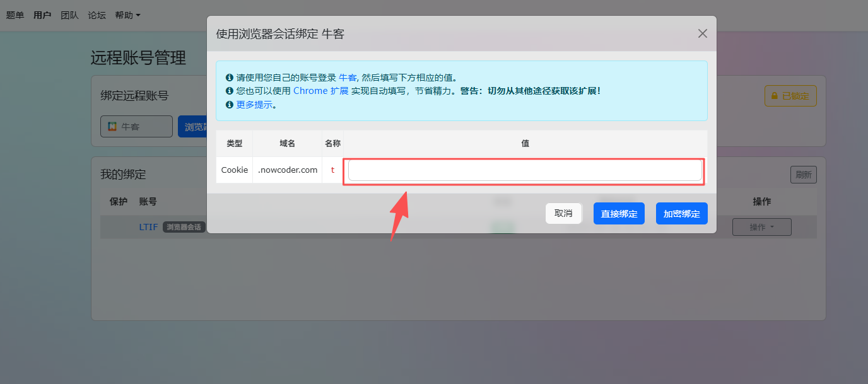868x384 pixels.
Task: Expand the 操作 dropdown for LTIF
Action: tap(762, 227)
